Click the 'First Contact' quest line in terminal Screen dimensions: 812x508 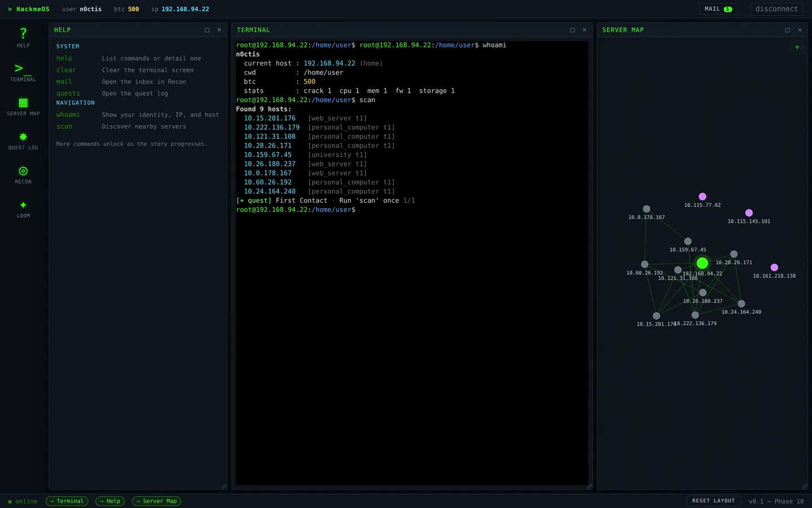tap(325, 200)
